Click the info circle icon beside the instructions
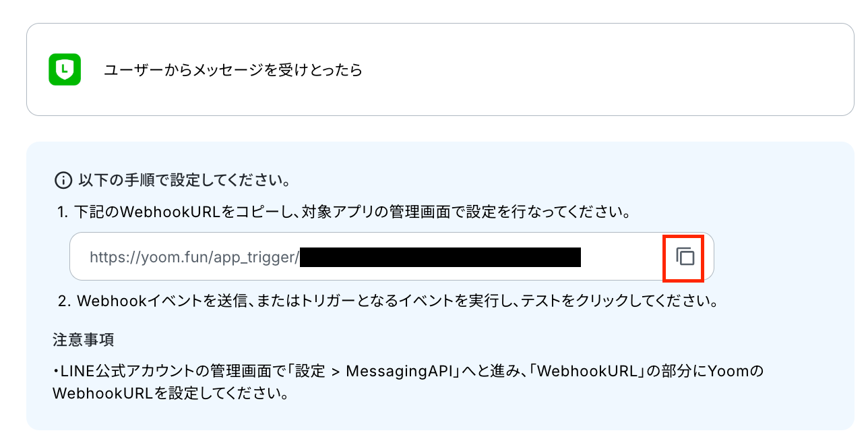The height and width of the screenshot is (437, 868). coord(63,181)
